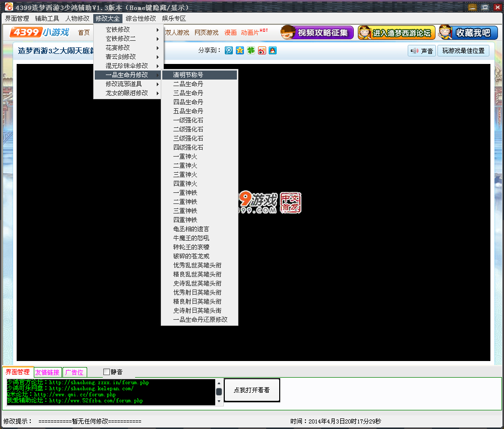504x429 pixels.
Task: Expand the 青云剑修改 submenu
Action: (x=128, y=56)
